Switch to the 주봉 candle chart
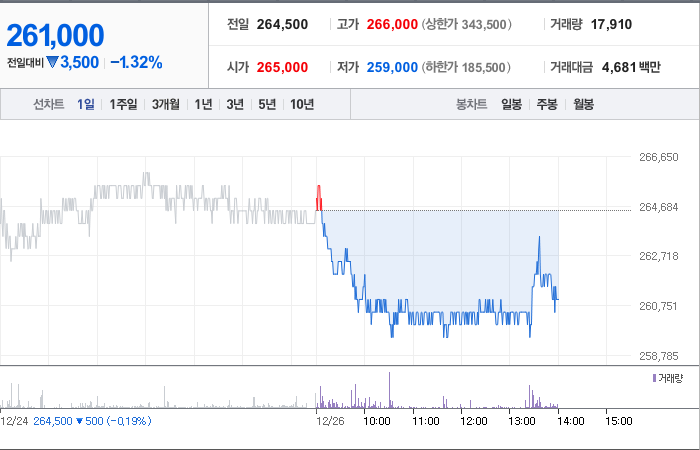 pos(547,104)
